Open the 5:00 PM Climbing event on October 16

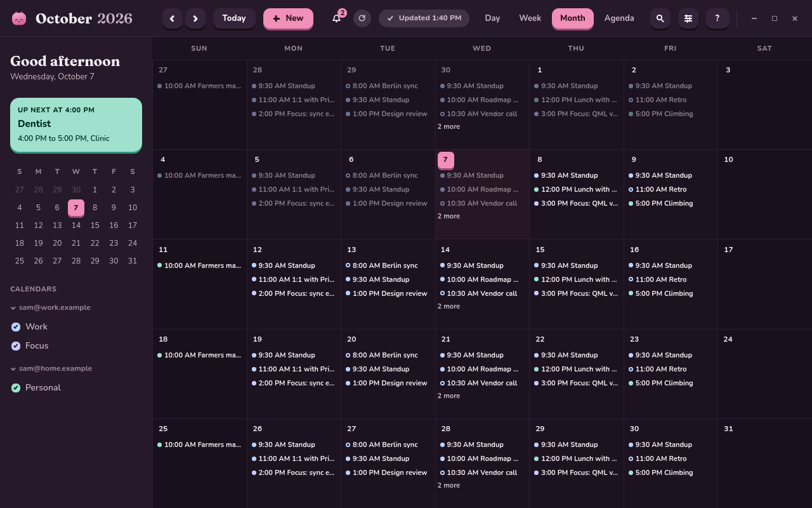671,293
